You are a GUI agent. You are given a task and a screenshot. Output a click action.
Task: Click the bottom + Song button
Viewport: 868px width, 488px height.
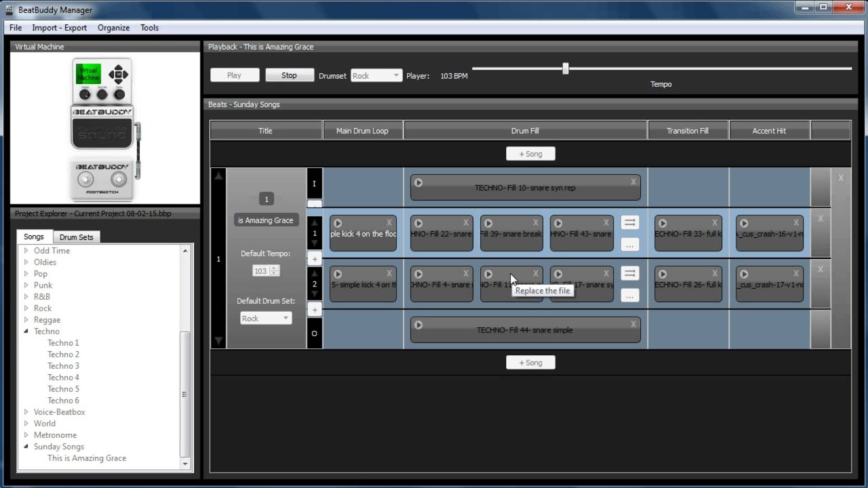[530, 363]
